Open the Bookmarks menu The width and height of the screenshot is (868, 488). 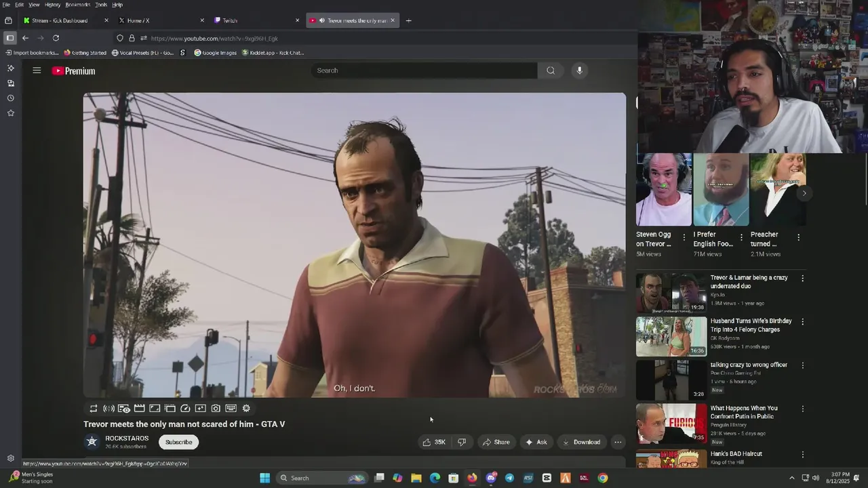click(77, 5)
